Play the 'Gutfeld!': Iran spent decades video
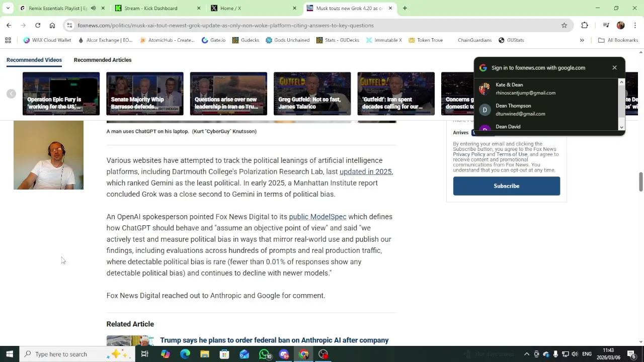The image size is (644, 362). [396, 94]
